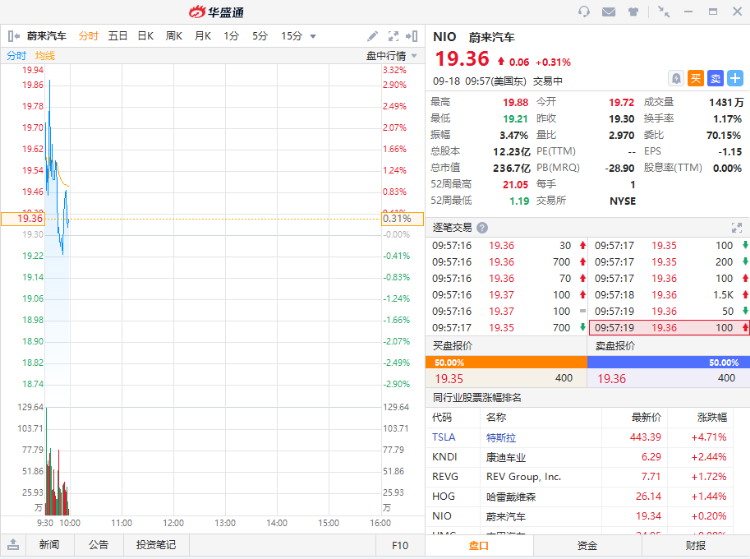Image resolution: width=750 pixels, height=559 pixels.
Task: Click the help icon beside 逐笔交易
Action: (483, 228)
